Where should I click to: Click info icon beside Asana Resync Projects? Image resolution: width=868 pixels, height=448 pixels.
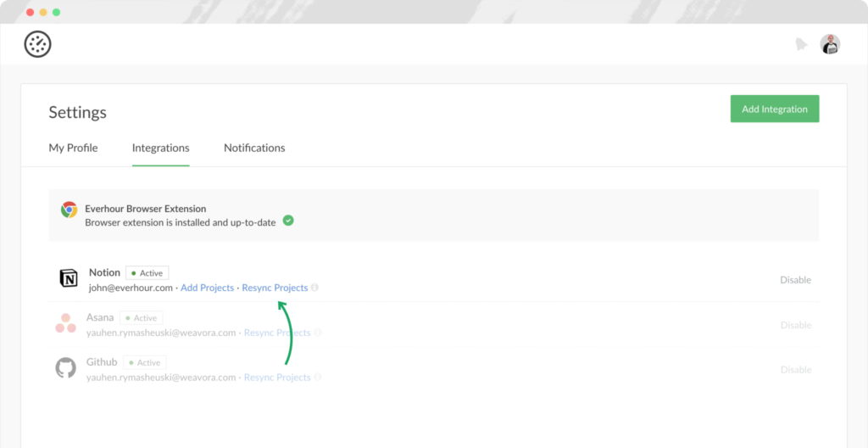click(x=317, y=333)
